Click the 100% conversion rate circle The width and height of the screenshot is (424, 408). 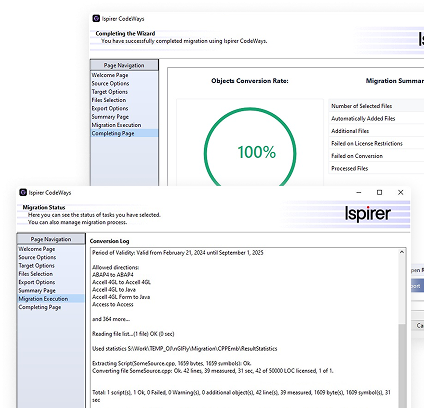pos(250,147)
